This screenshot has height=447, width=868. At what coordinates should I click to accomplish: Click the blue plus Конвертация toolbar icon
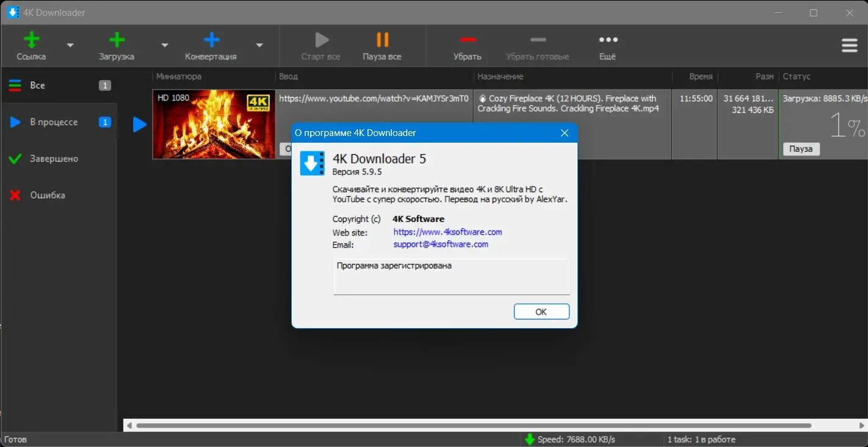tap(211, 41)
